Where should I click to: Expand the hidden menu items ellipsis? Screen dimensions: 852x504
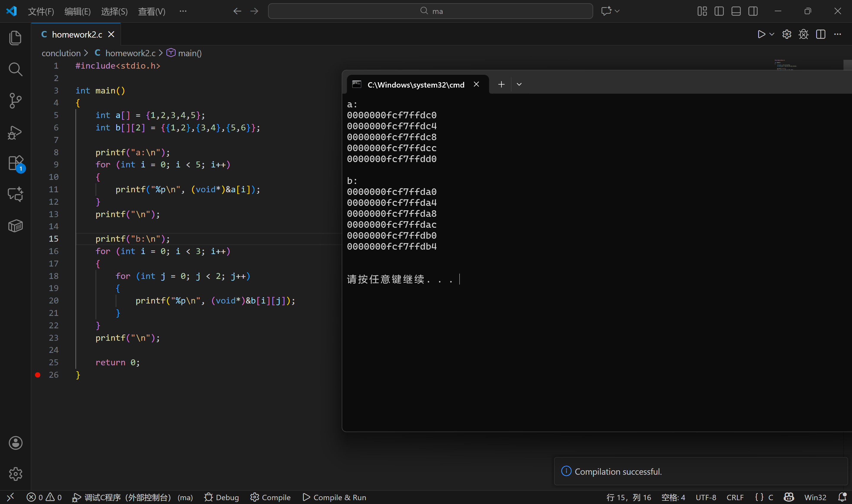tap(183, 11)
